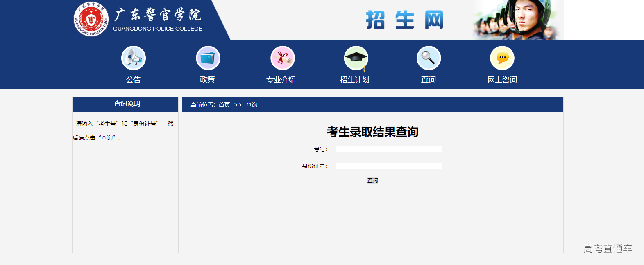Click the speech bubble icon above 网上咨询
Screen dimensions: 644x265
tap(502, 58)
